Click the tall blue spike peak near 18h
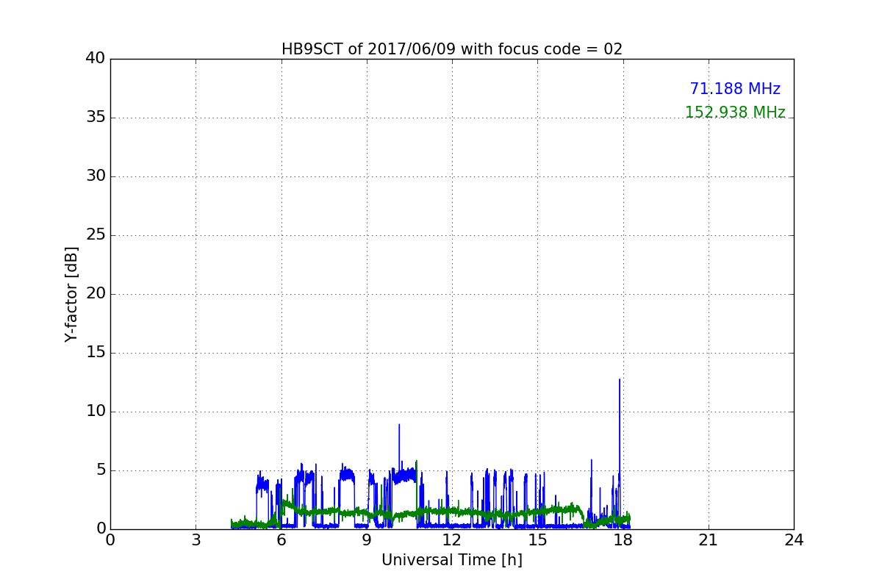Image resolution: width=882 pixels, height=588 pixels. click(620, 380)
